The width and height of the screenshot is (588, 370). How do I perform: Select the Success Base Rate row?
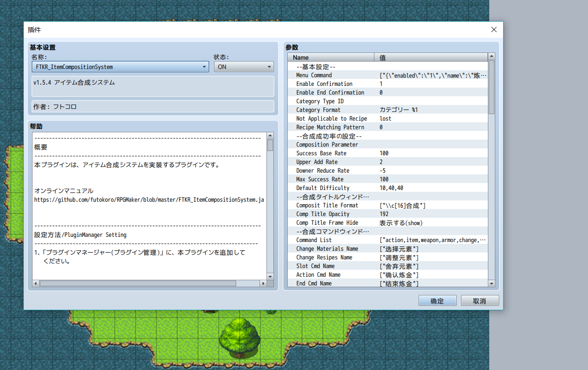tap(388, 153)
